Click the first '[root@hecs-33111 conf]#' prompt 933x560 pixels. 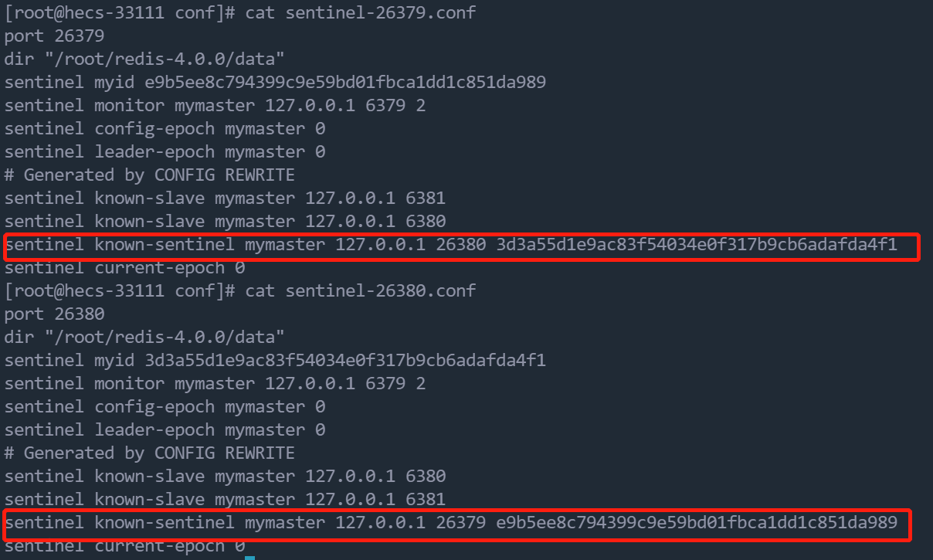pos(120,12)
